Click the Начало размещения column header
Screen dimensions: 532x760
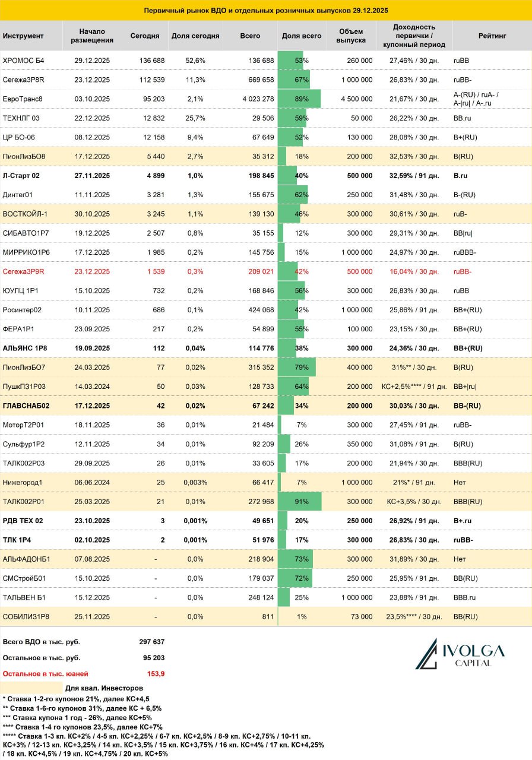[x=92, y=36]
